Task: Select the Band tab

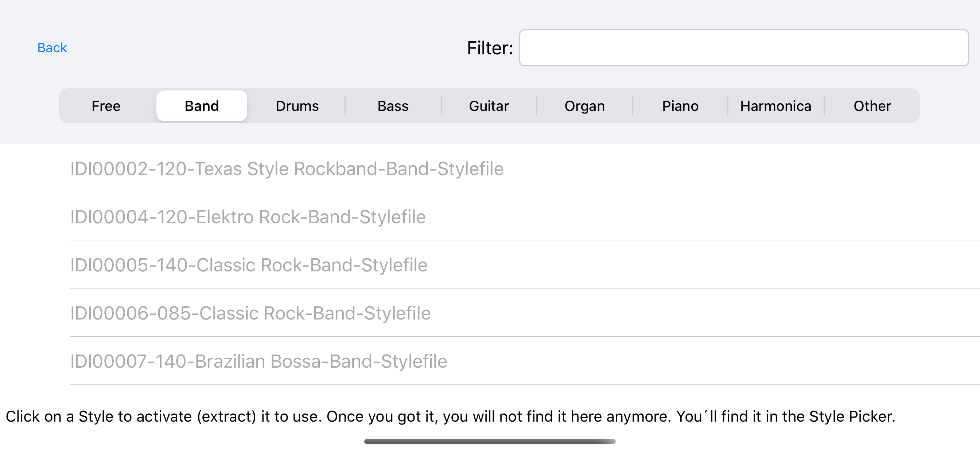Action: (202, 106)
